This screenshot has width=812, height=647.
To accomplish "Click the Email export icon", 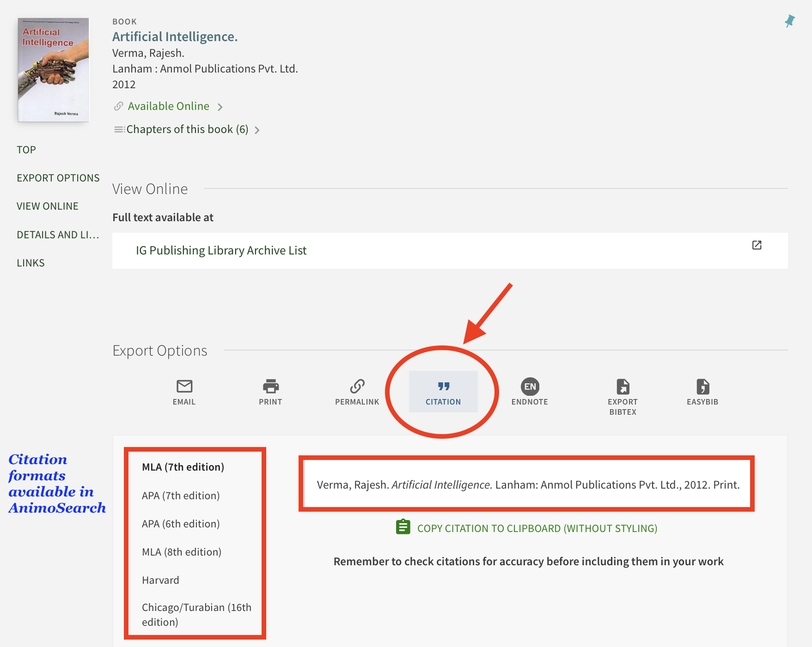I will (184, 387).
